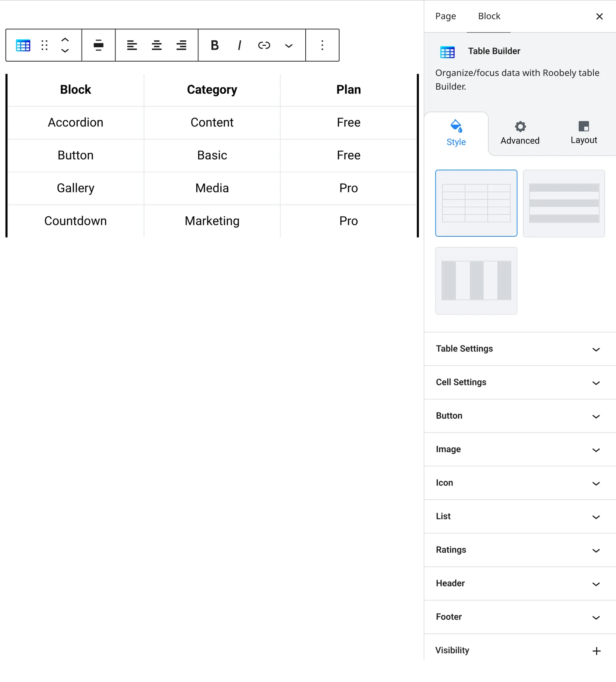Viewport: 616px width, 682px height.
Task: Expand the Header panel
Action: [x=520, y=583]
